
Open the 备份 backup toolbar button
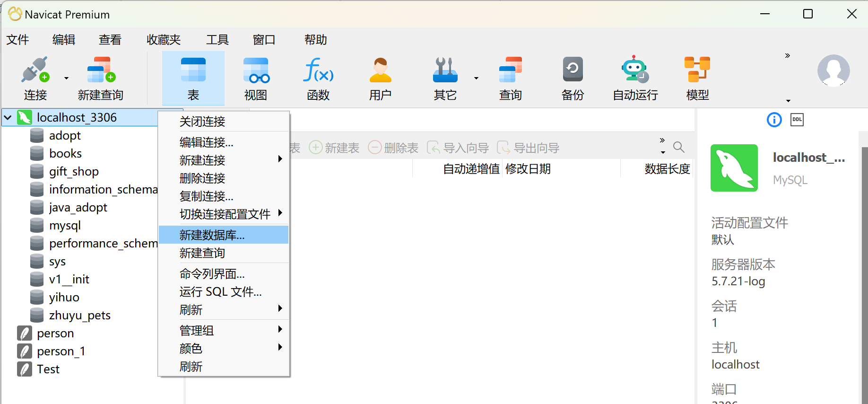pyautogui.click(x=573, y=79)
